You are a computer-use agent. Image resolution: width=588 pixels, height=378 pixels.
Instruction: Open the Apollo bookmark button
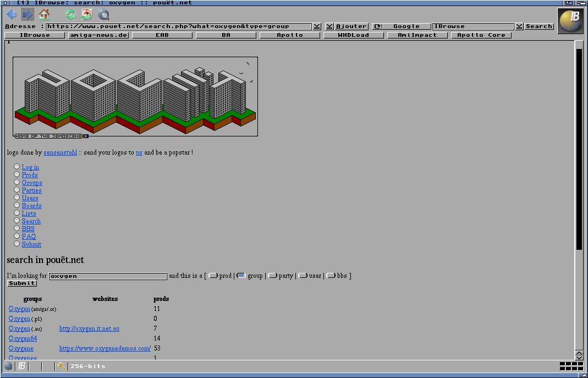coord(289,35)
